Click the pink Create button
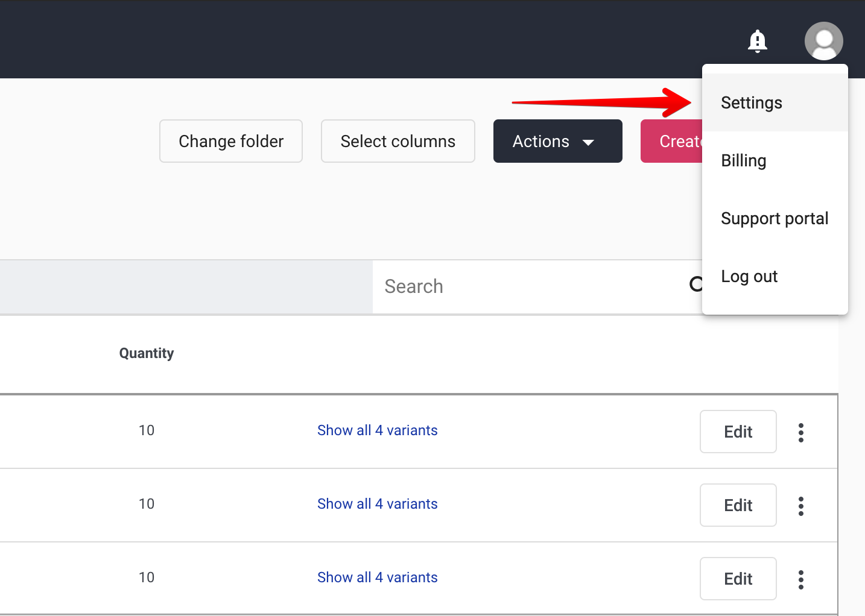Viewport: 865px width, 616px height. [x=672, y=141]
